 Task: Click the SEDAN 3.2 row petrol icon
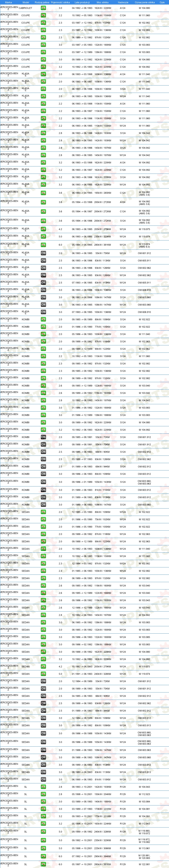tap(43, 659)
